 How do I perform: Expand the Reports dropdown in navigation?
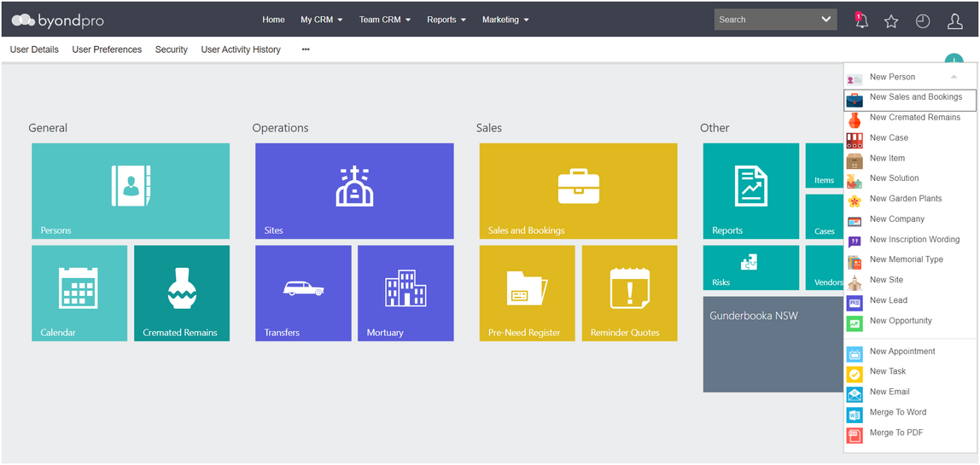point(446,20)
